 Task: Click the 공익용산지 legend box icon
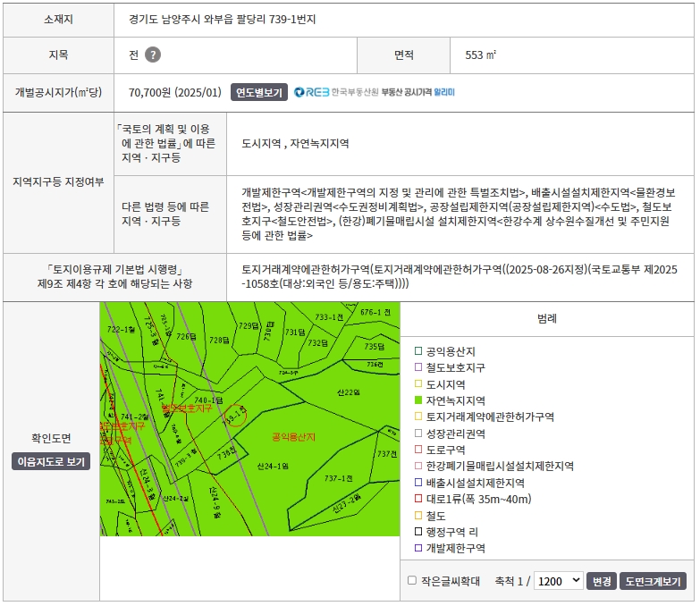pyautogui.click(x=418, y=351)
